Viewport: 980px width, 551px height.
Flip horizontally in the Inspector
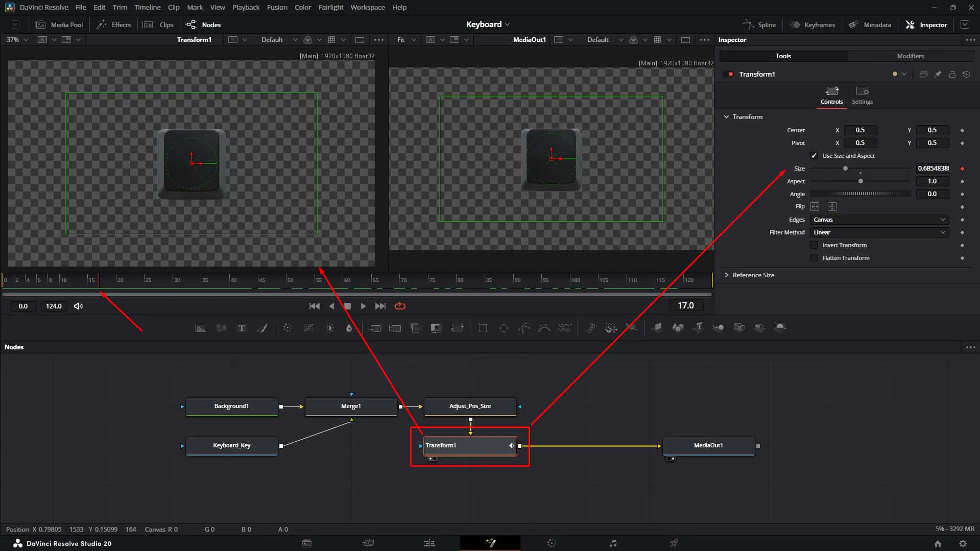click(x=815, y=207)
